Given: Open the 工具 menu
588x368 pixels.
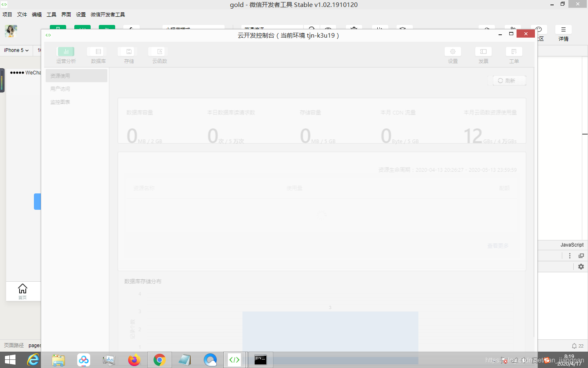Looking at the screenshot, I should (51, 14).
